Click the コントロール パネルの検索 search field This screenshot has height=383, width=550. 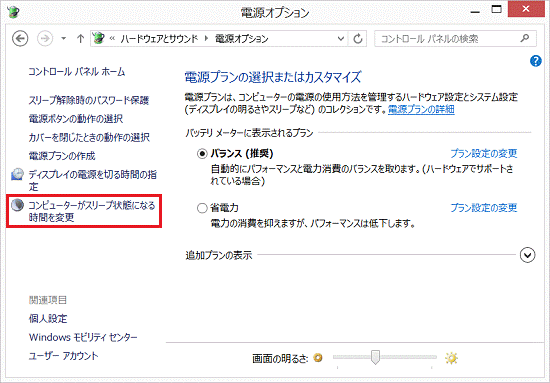pos(455,38)
